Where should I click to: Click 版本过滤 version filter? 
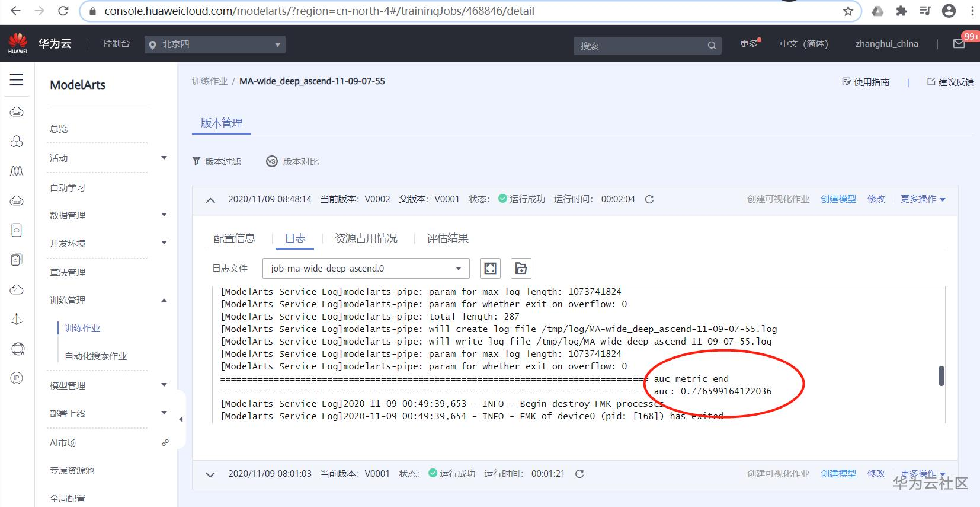point(217,161)
